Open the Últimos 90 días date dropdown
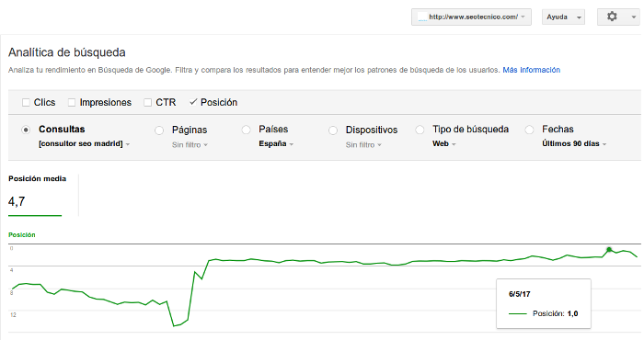Screen dimensions: 644x340 pyautogui.click(x=574, y=144)
